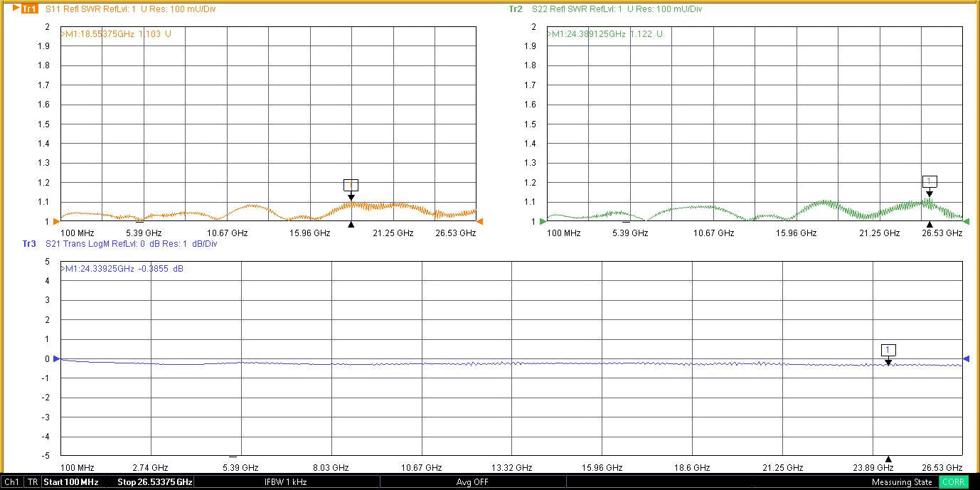Click the -5 value on S21 y-axis
Viewport: 980px width, 490px height.
pos(46,456)
